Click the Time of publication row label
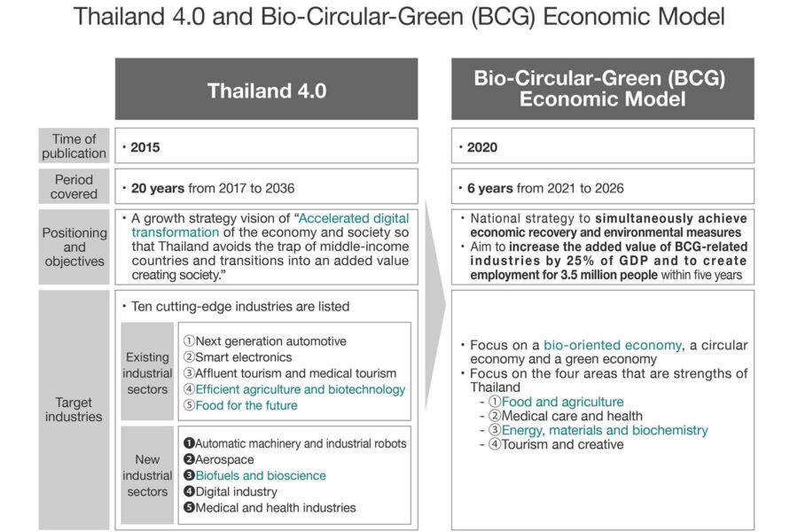Viewport: 798px width, 532px height. click(74, 146)
